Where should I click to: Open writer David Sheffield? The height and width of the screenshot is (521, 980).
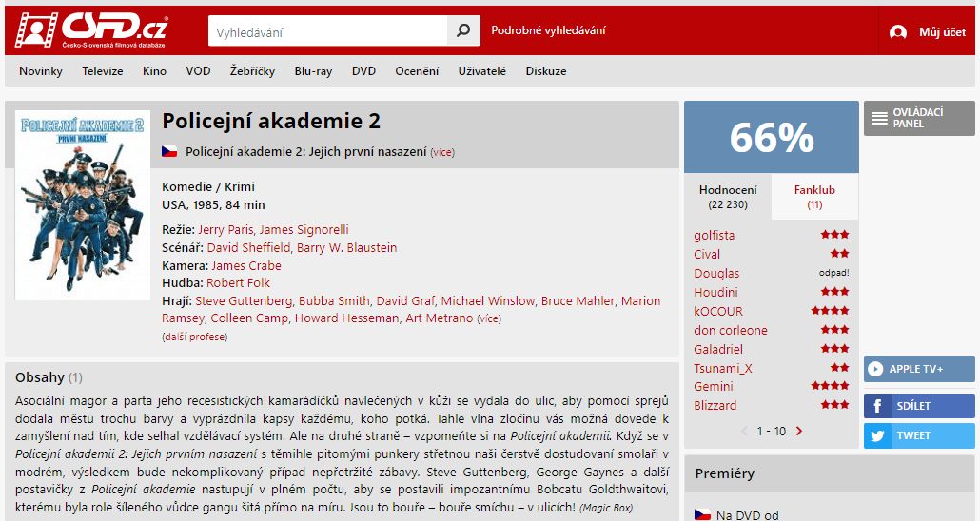(x=248, y=248)
